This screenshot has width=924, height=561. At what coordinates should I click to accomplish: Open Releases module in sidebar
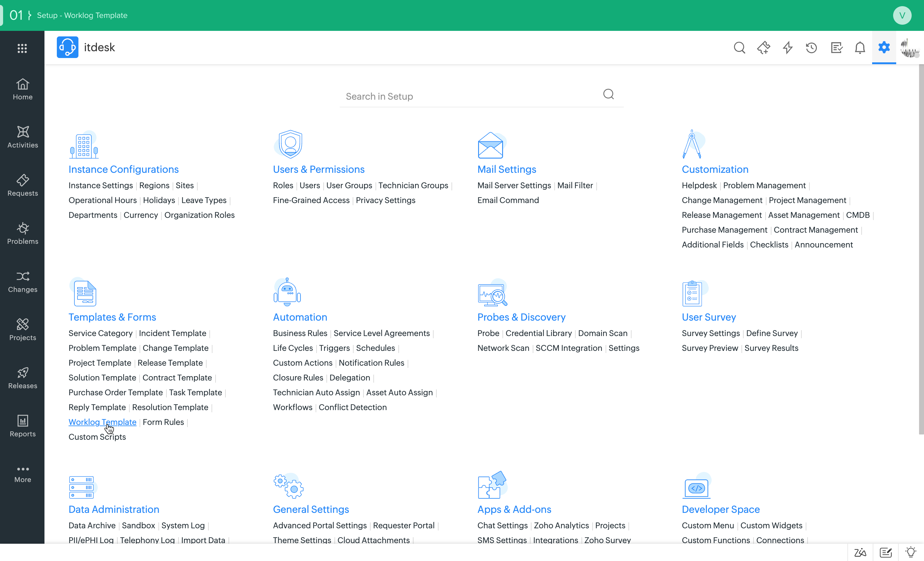(23, 378)
